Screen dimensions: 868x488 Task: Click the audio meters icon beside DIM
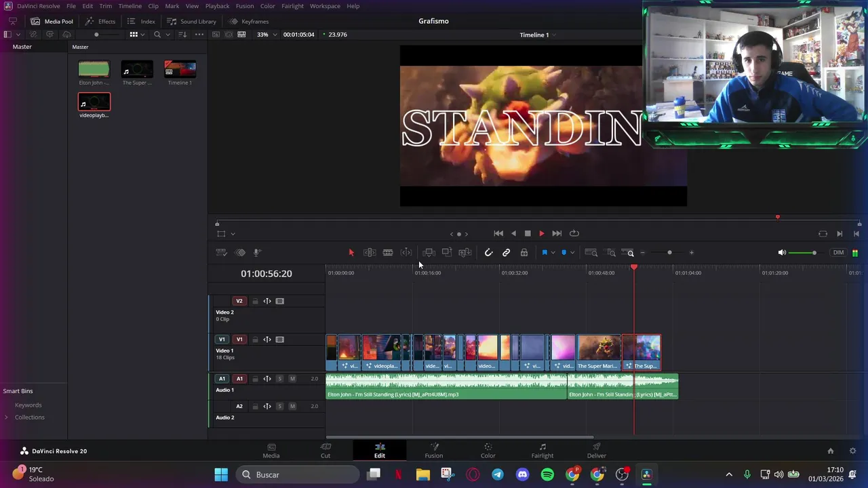point(855,253)
